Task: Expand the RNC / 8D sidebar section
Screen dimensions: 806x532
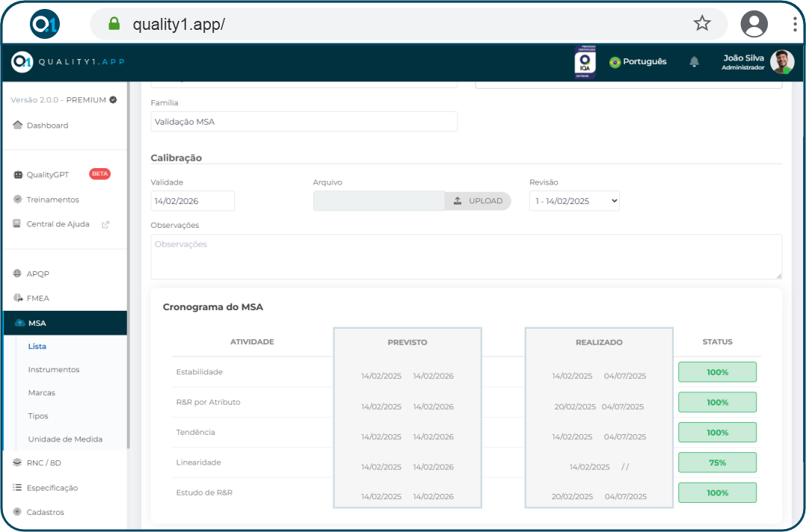Action: pyautogui.click(x=44, y=463)
